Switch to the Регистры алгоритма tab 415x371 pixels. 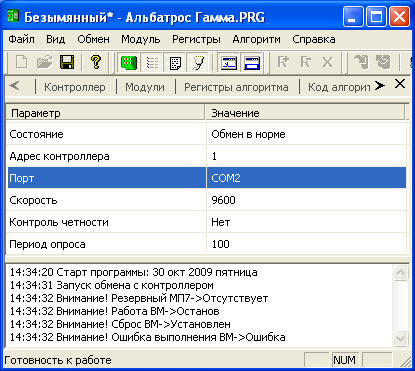coord(236,87)
